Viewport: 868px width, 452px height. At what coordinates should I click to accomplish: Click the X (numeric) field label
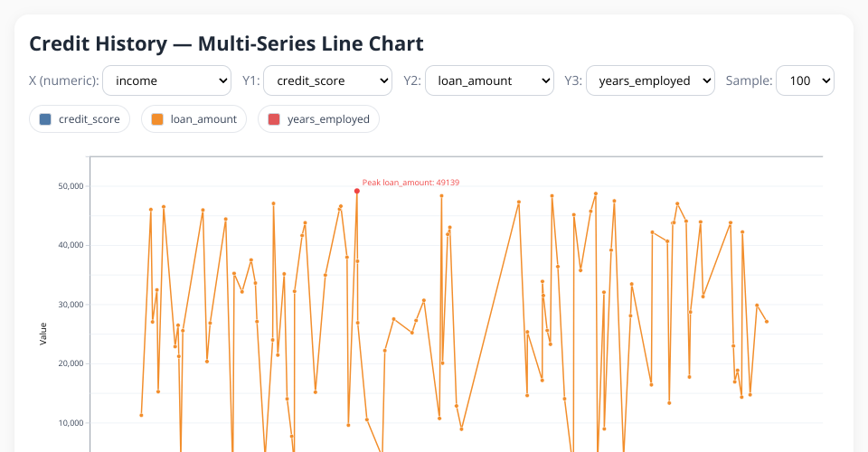click(63, 80)
